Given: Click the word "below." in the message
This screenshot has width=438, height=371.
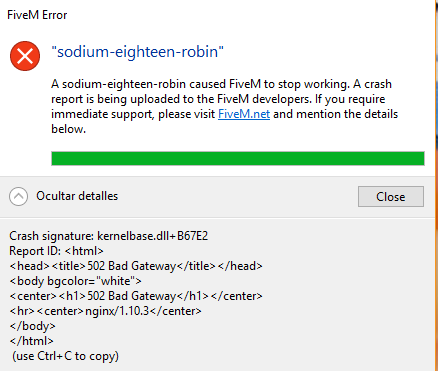Looking at the screenshot, I should click(68, 129).
